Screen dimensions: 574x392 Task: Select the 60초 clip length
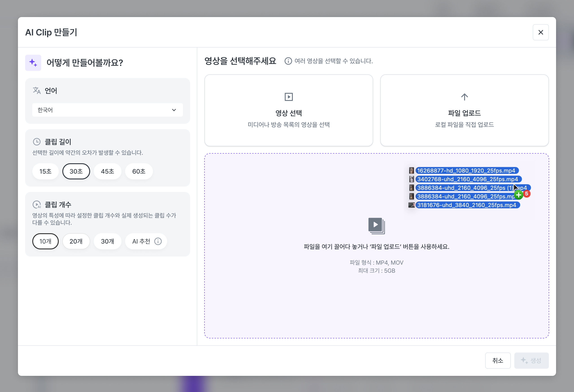(139, 171)
